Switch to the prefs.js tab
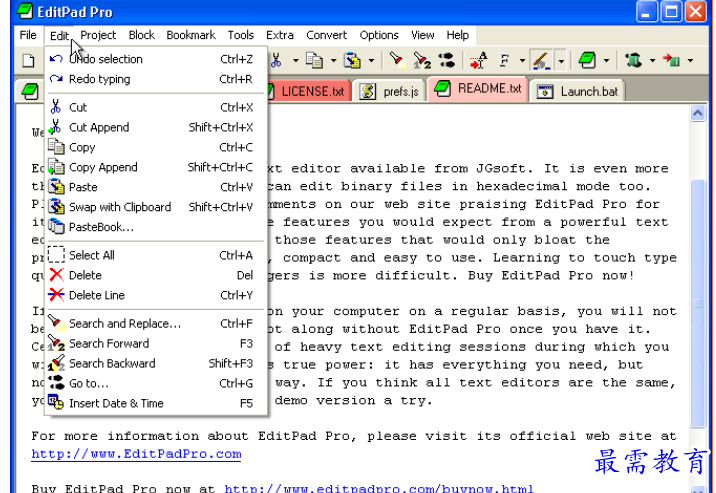 (x=389, y=91)
